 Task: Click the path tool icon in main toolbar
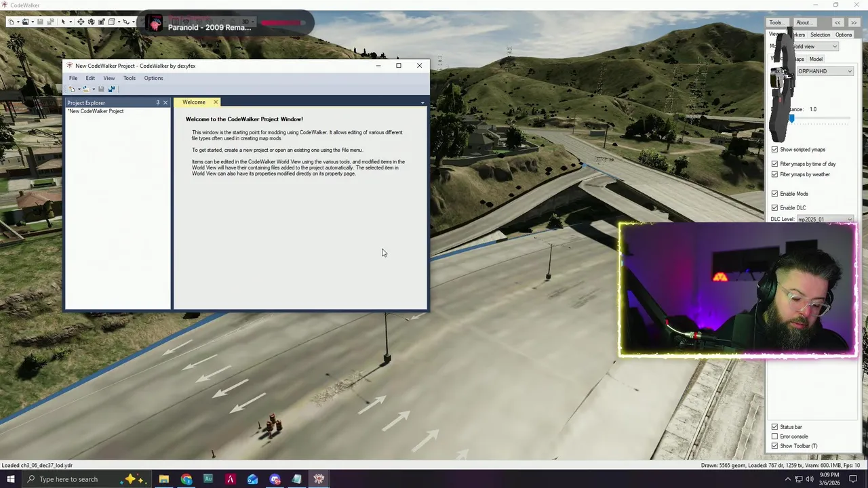(126, 22)
